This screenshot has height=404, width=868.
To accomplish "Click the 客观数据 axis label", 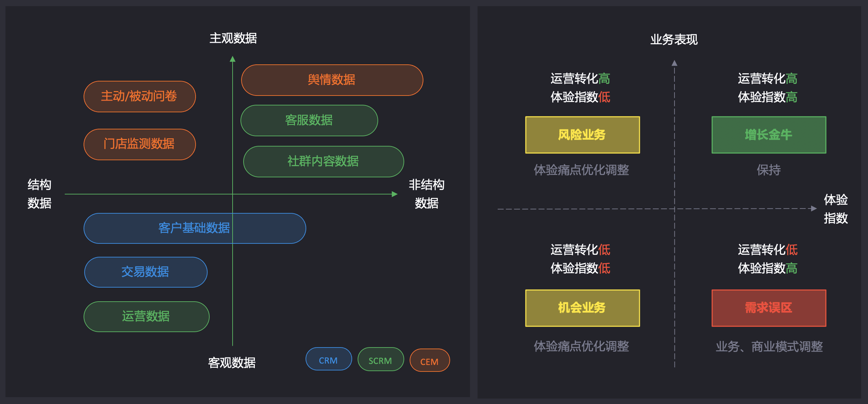I will pyautogui.click(x=232, y=363).
